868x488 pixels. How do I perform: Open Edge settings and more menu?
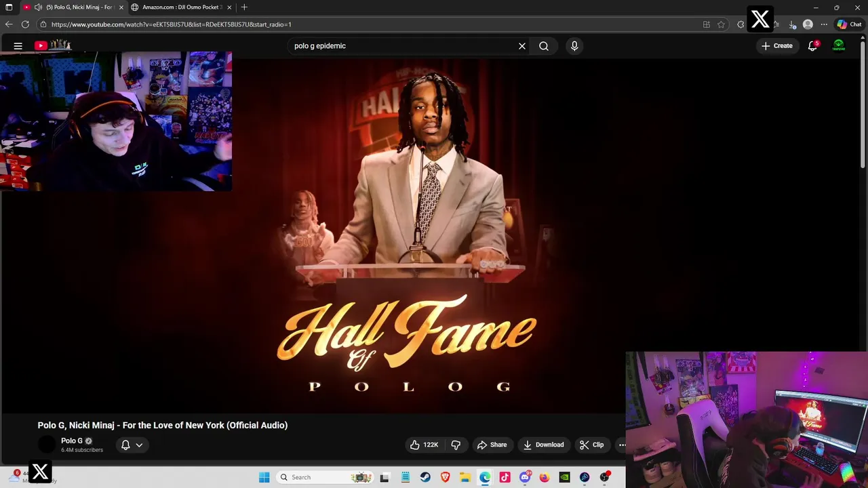click(824, 24)
